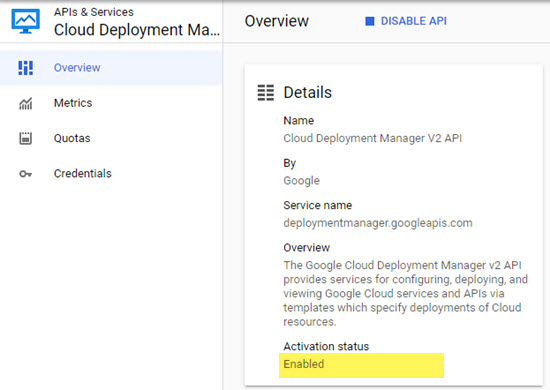This screenshot has height=390, width=550.
Task: Click the highlighted Enabled status text
Action: [x=304, y=364]
